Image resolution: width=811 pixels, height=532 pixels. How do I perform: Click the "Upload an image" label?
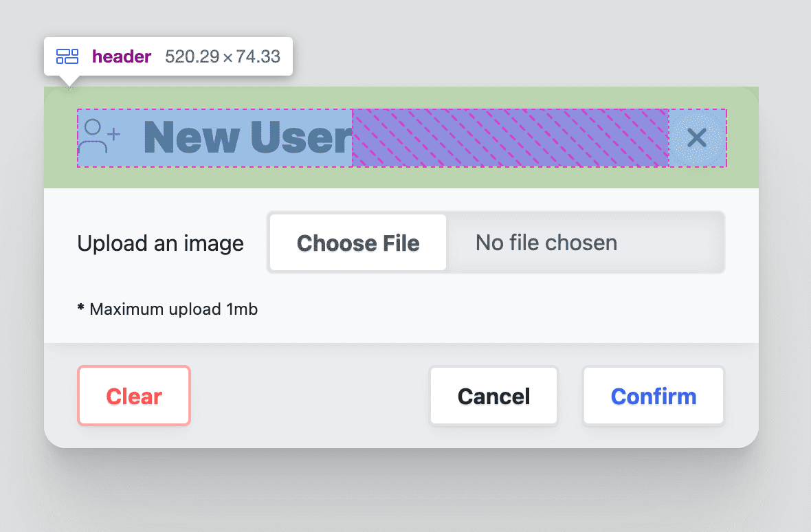point(160,243)
